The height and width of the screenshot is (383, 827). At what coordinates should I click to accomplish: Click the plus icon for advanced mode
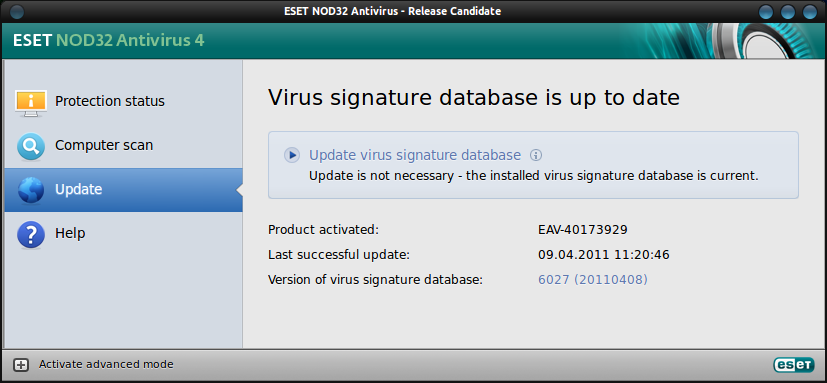(21, 365)
